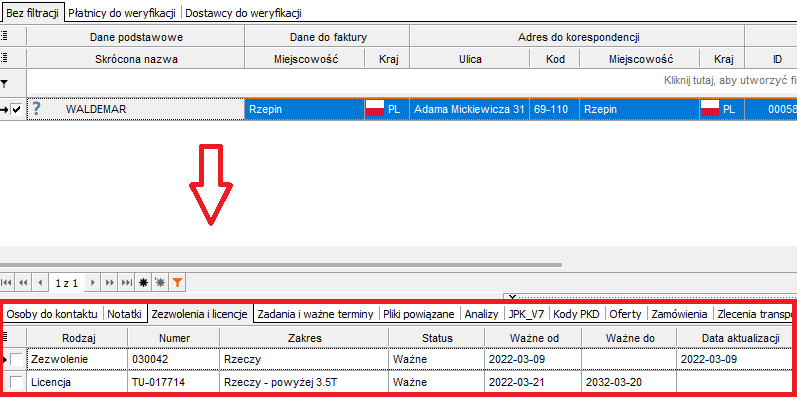Click the black asterisk bookmark icon
Image resolution: width=797 pixels, height=400 pixels.
point(143,283)
